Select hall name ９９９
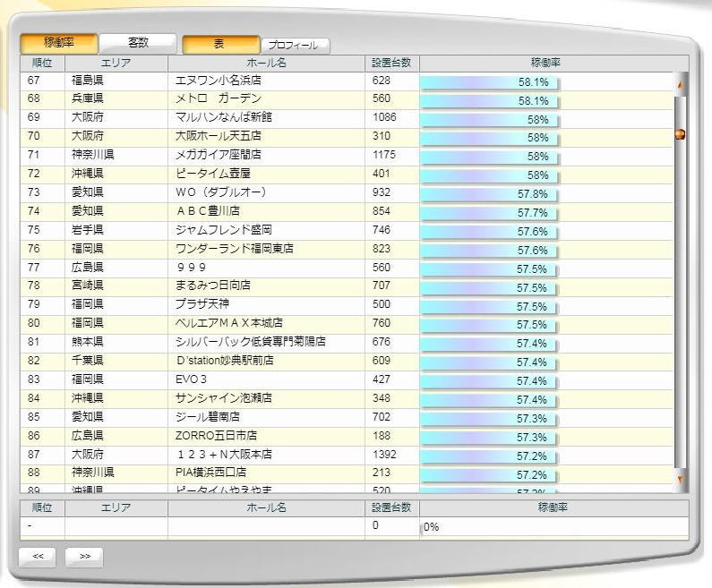 pos(191,268)
